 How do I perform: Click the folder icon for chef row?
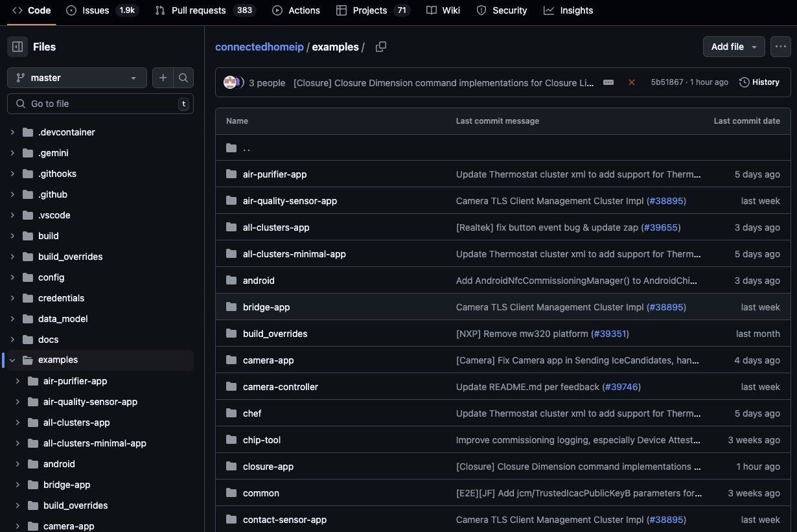tap(231, 413)
